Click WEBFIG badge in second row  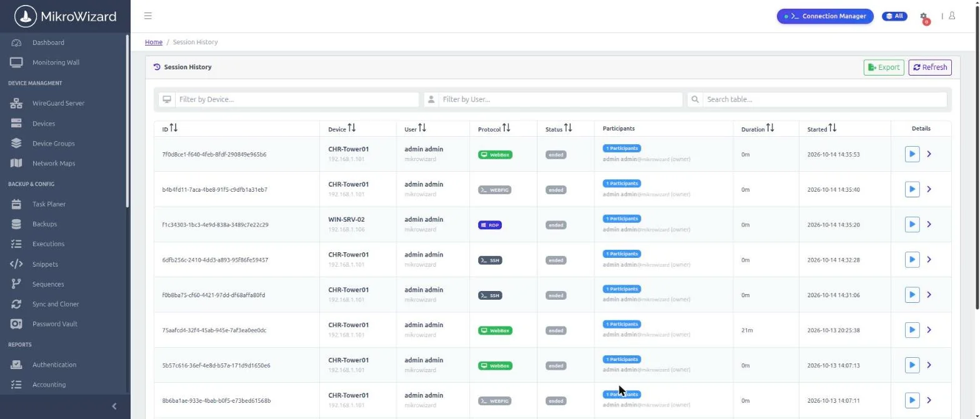coord(494,190)
